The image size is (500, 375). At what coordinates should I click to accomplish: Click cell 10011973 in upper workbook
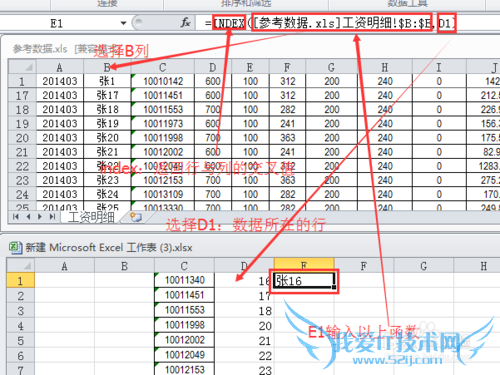pyautogui.click(x=163, y=124)
